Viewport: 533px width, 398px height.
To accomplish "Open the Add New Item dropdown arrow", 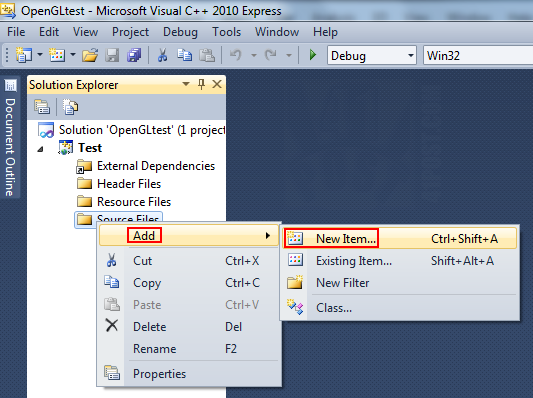I will pos(73,54).
